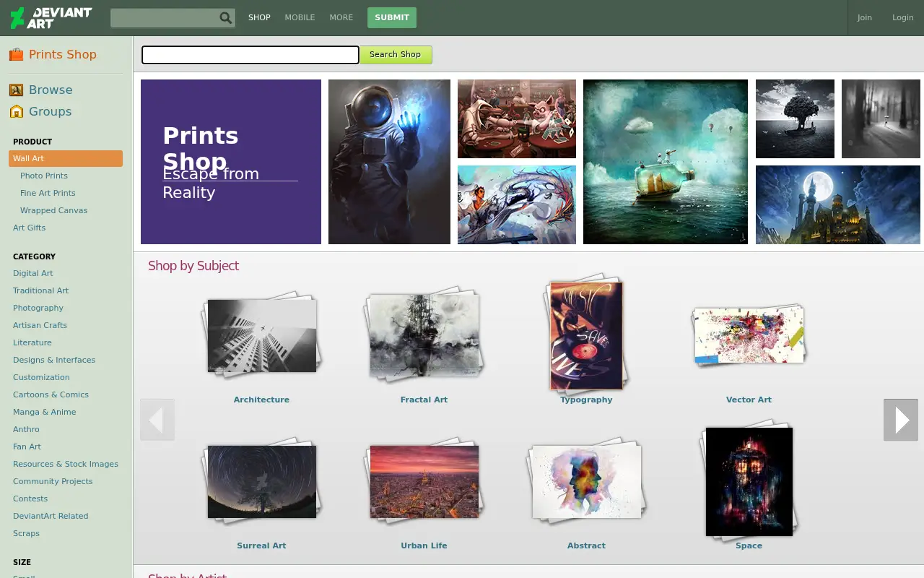Focus the Prints Shop search box
Screen dimensions: 924x578
pos(250,55)
